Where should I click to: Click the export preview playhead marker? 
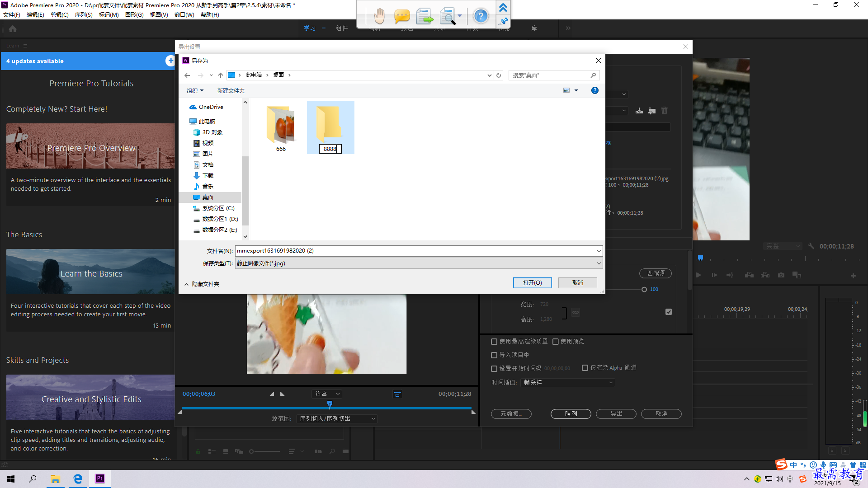pos(330,404)
